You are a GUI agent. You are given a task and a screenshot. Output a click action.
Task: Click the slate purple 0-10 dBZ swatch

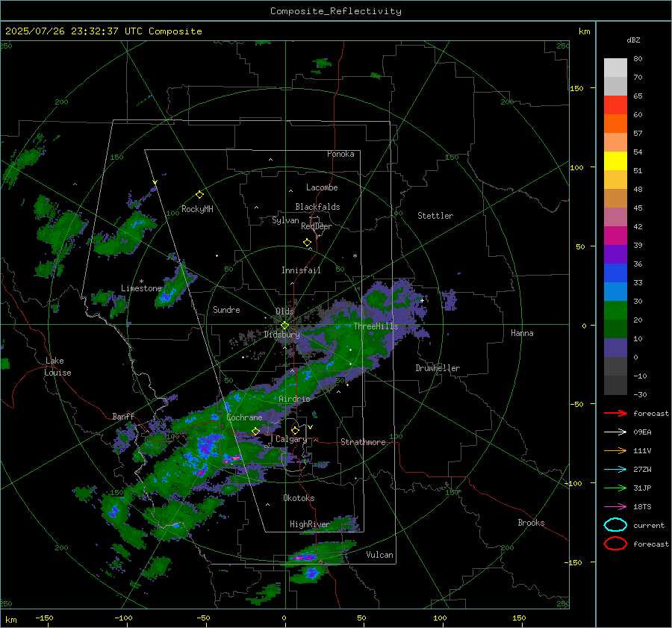615,348
